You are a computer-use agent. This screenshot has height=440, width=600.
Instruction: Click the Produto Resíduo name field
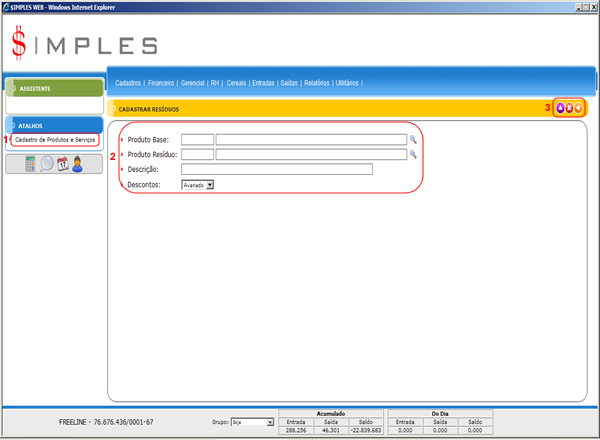(310, 155)
